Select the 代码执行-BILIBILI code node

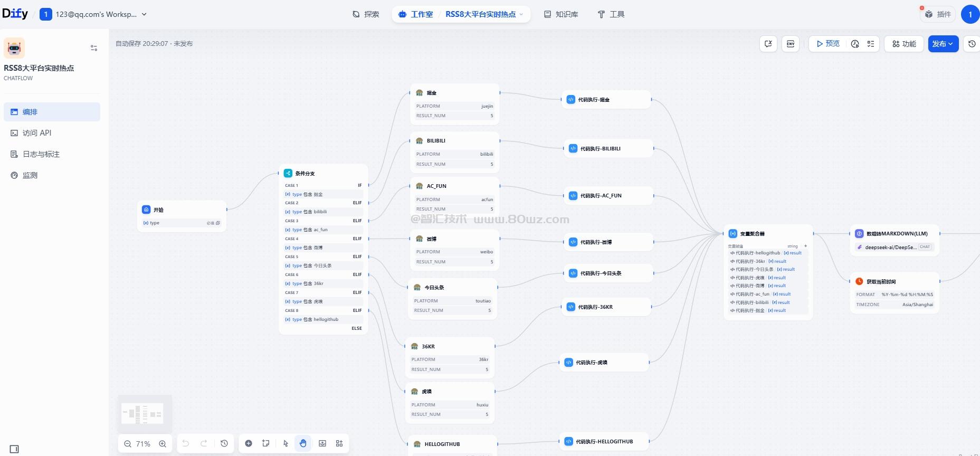click(609, 149)
